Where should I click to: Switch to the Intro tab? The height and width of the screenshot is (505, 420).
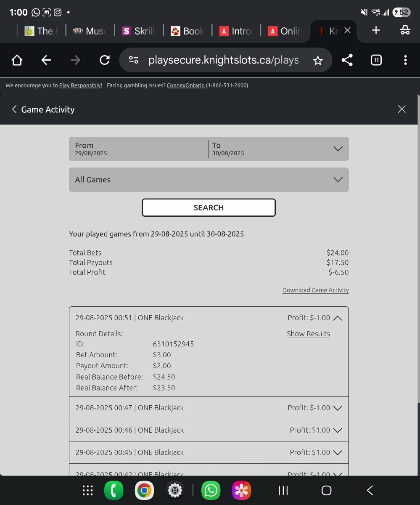[x=237, y=31]
